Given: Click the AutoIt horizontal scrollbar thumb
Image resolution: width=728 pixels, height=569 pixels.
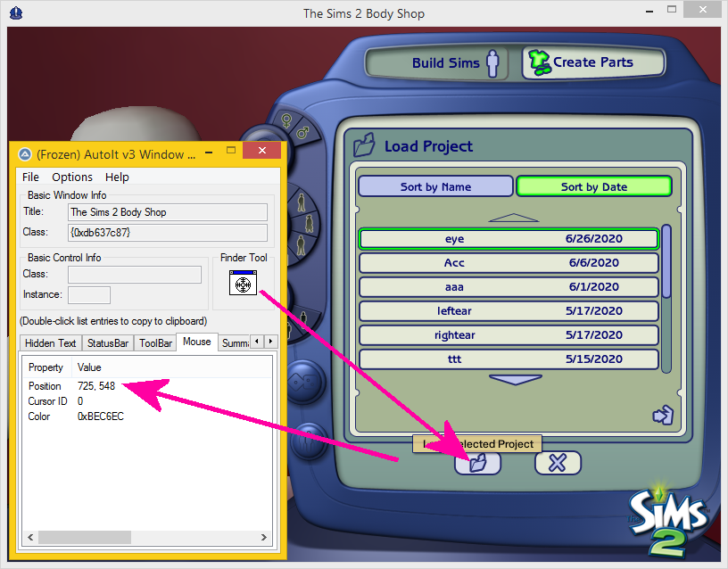Looking at the screenshot, I should [x=85, y=538].
